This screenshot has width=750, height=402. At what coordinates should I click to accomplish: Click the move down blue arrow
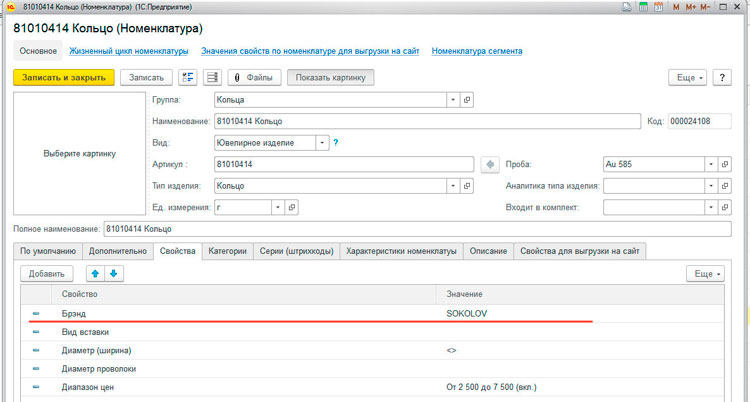click(114, 274)
